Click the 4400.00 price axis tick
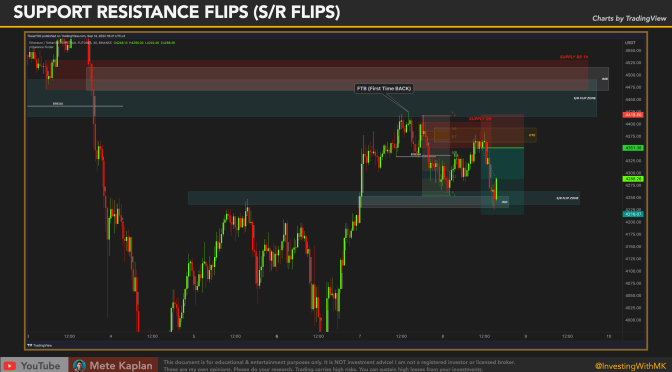 coord(632,124)
